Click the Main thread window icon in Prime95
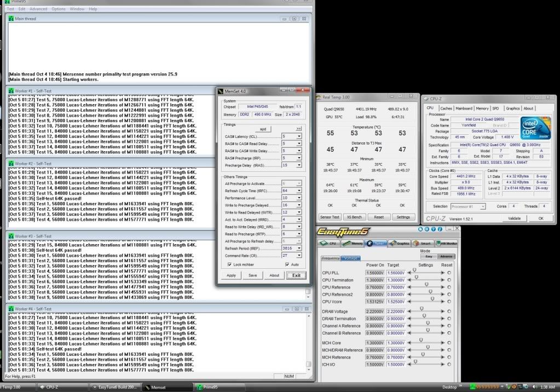Image resolution: width=560 pixels, height=392 pixels. [11, 19]
